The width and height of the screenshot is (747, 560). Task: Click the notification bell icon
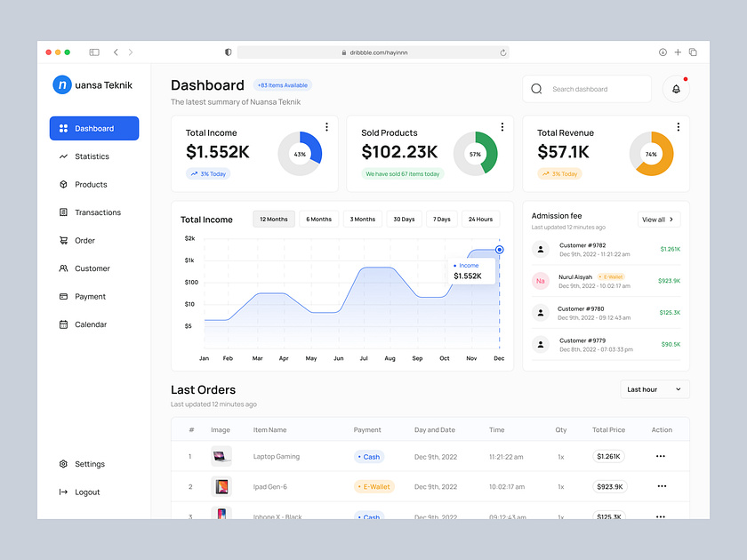(676, 89)
